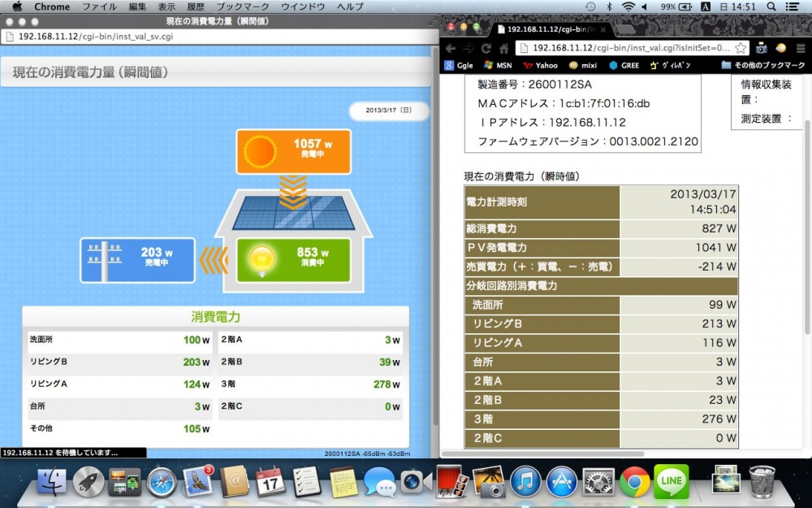Open LINE from the dock
Screen dimensions: 812x508
click(672, 482)
